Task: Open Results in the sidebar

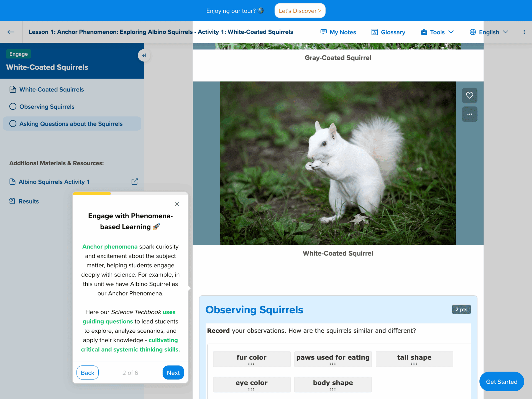Action: pyautogui.click(x=29, y=201)
